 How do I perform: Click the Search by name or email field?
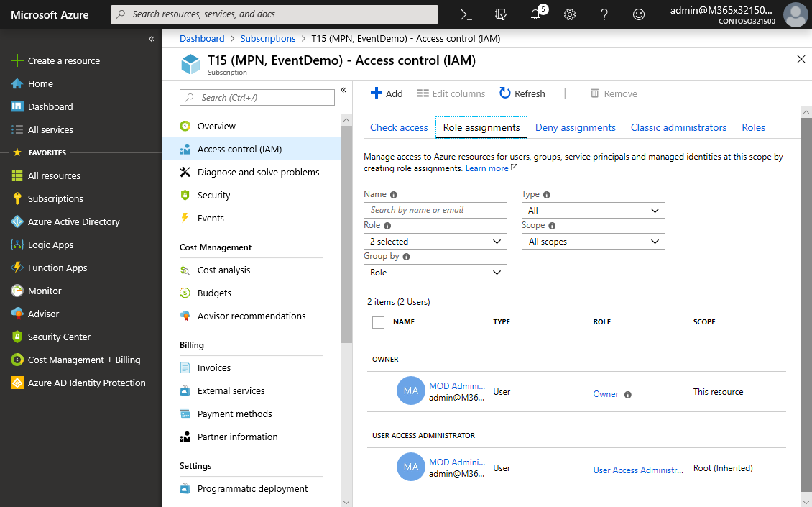[x=435, y=210]
